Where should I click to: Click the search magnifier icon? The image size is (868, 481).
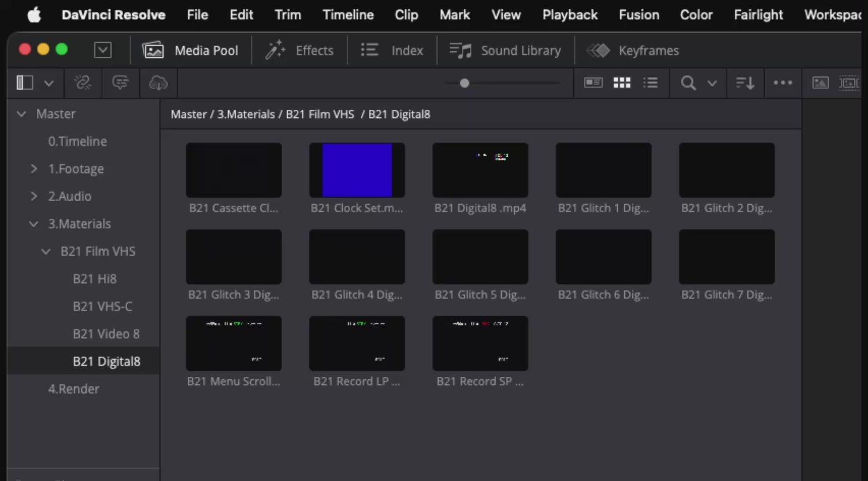[x=688, y=83]
